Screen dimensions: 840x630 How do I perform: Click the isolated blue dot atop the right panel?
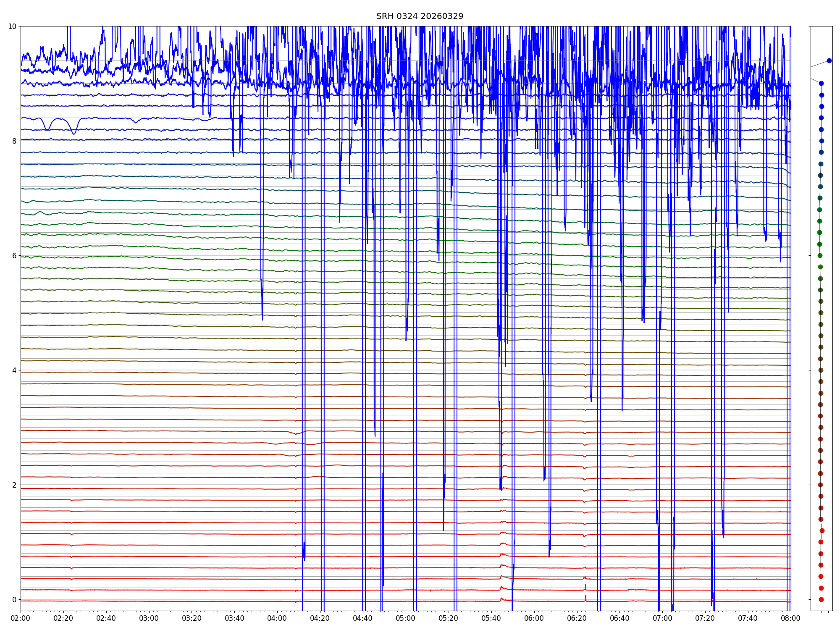click(829, 60)
